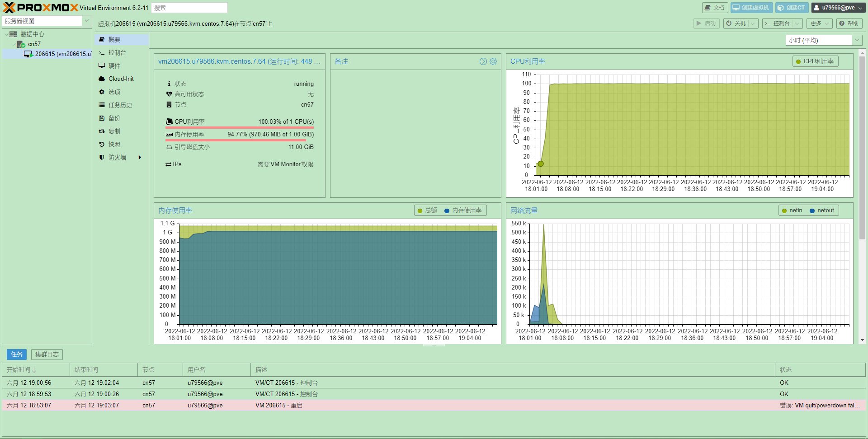The height and width of the screenshot is (439, 868).
Task: Click the 防火墙 firewall shield icon
Action: click(x=102, y=158)
